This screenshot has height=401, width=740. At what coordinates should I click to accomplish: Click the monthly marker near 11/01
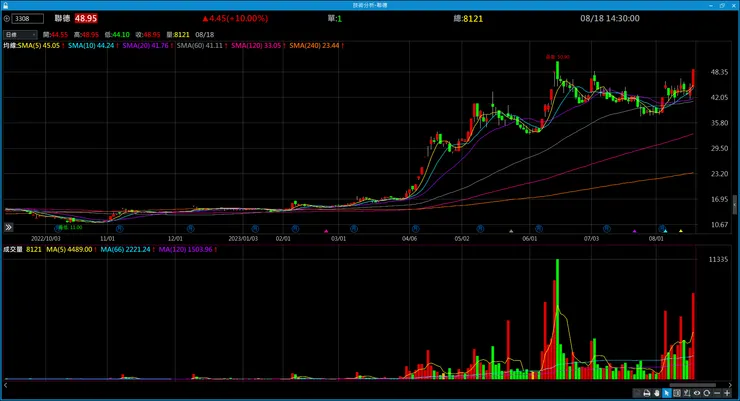coord(119,228)
